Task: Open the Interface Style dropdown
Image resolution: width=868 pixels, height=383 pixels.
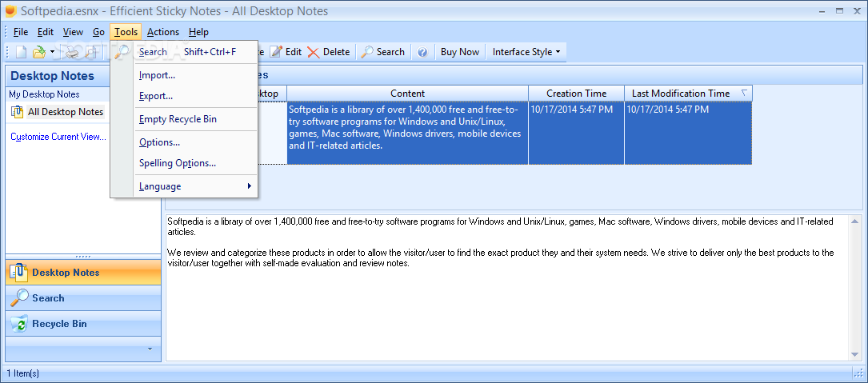Action: pyautogui.click(x=526, y=52)
